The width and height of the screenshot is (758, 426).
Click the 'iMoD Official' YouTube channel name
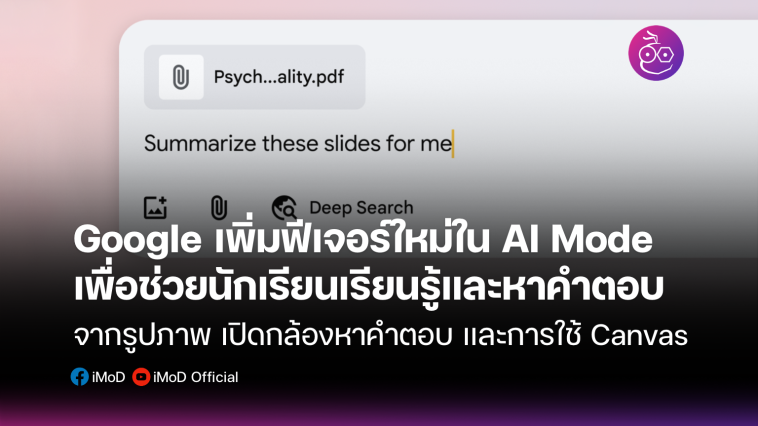[x=195, y=377]
